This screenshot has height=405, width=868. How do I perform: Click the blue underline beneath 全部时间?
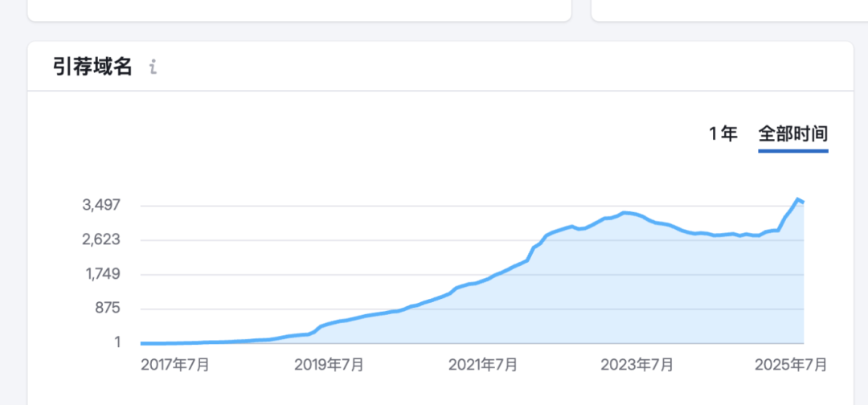792,150
